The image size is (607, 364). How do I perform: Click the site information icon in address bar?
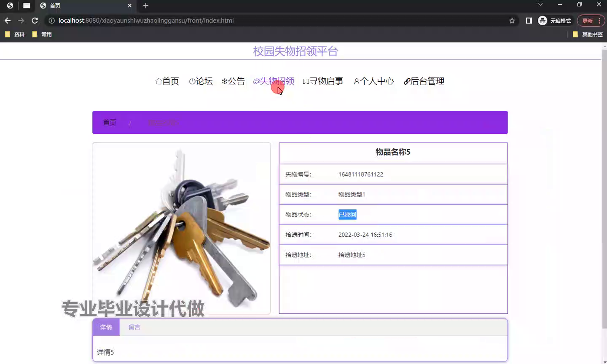(51, 21)
